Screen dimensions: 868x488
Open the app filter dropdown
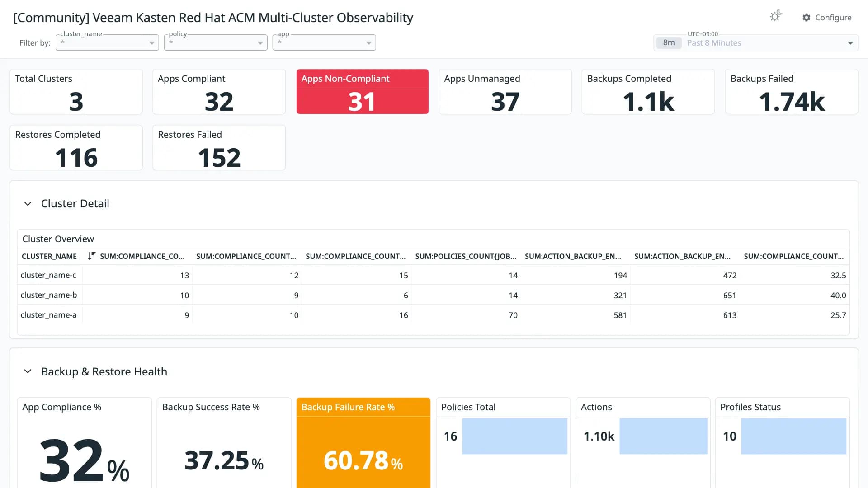coord(324,42)
